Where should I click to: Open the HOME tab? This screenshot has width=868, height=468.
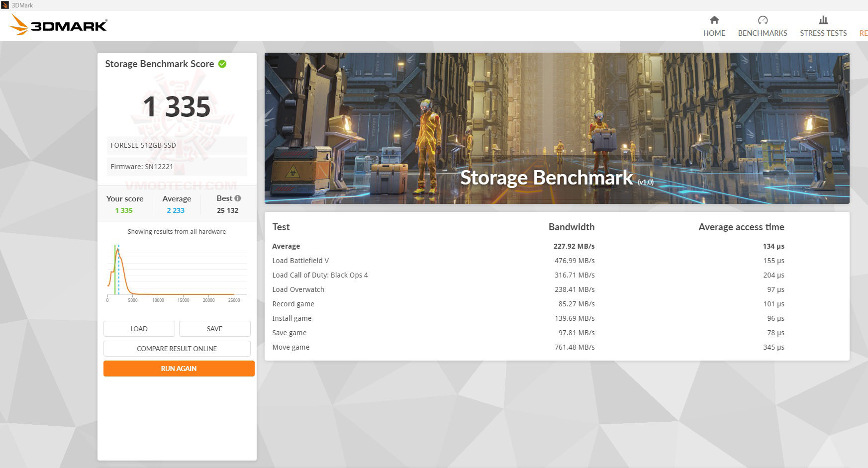714,26
